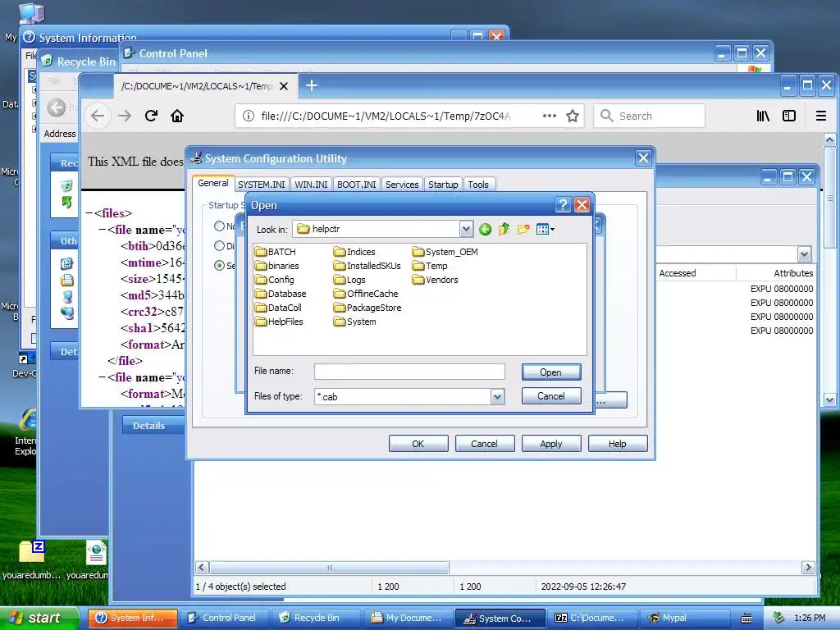Switch to the SYSTEM.INI tab
The height and width of the screenshot is (630, 840).
click(x=262, y=185)
